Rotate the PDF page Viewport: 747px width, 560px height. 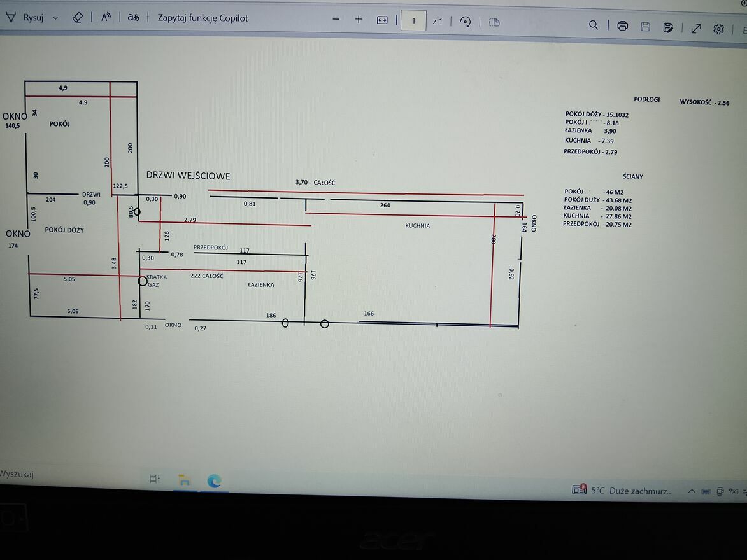[466, 22]
